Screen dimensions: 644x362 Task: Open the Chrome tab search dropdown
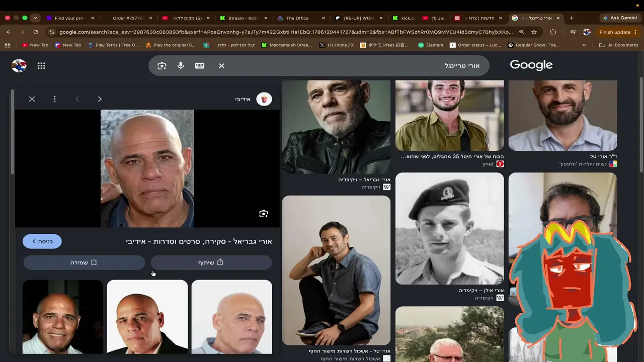pos(35,18)
